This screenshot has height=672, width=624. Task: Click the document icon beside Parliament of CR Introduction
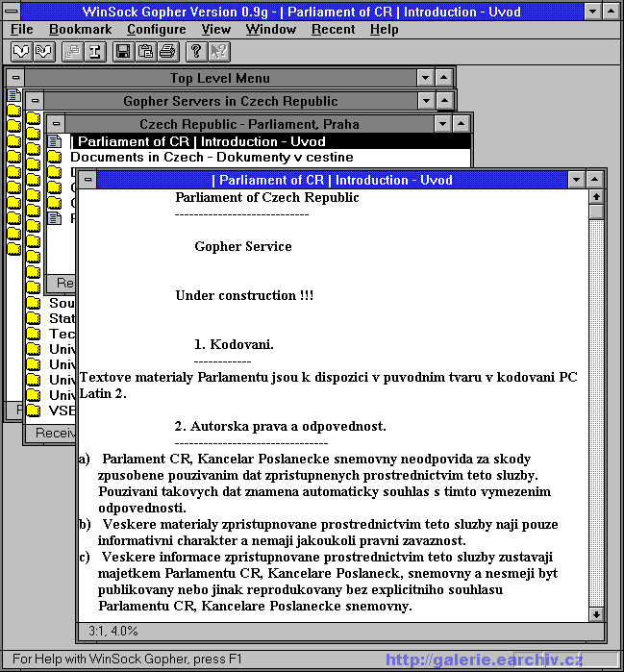(x=55, y=141)
